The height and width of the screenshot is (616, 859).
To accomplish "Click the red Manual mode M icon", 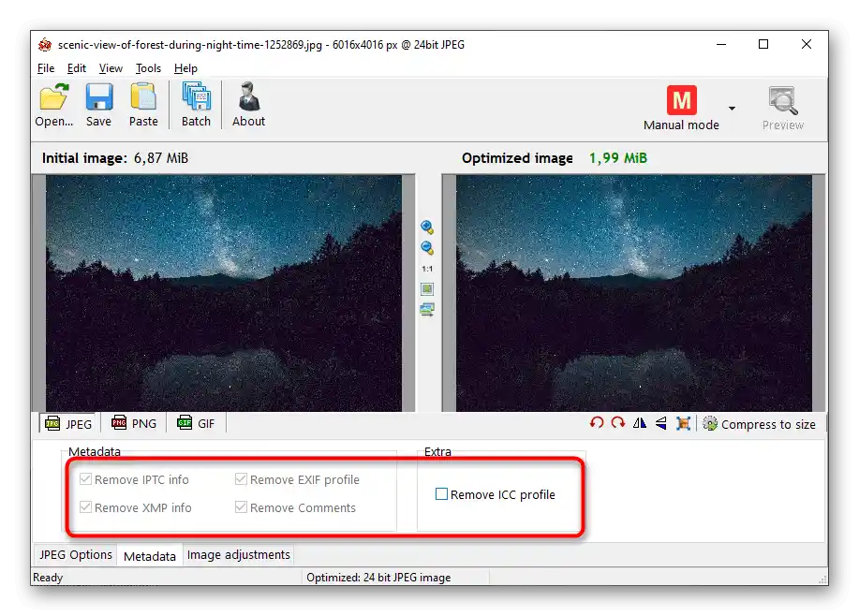I will click(682, 100).
